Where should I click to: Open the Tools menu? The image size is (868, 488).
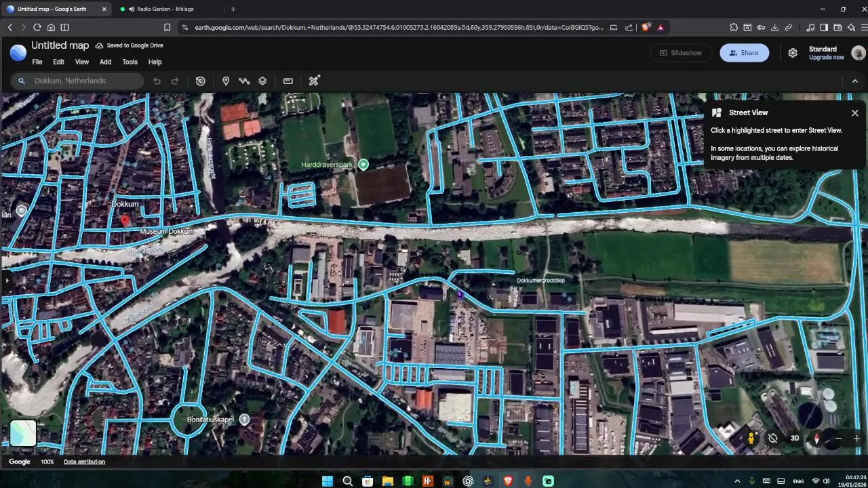coord(130,62)
